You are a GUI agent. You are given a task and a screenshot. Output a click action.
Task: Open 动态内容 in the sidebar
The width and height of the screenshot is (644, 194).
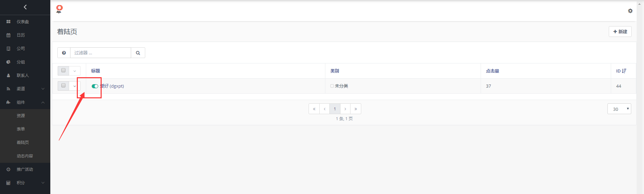pyautogui.click(x=25, y=156)
